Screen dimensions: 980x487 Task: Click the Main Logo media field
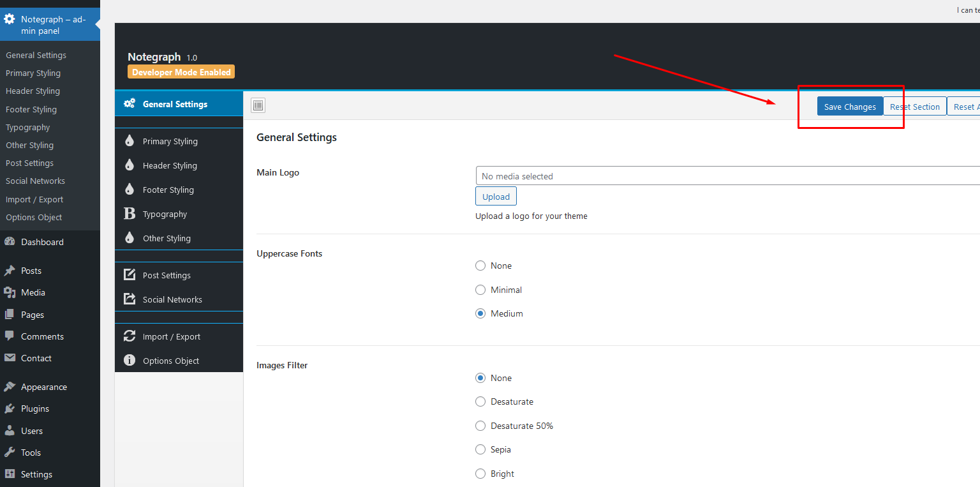[x=727, y=176]
